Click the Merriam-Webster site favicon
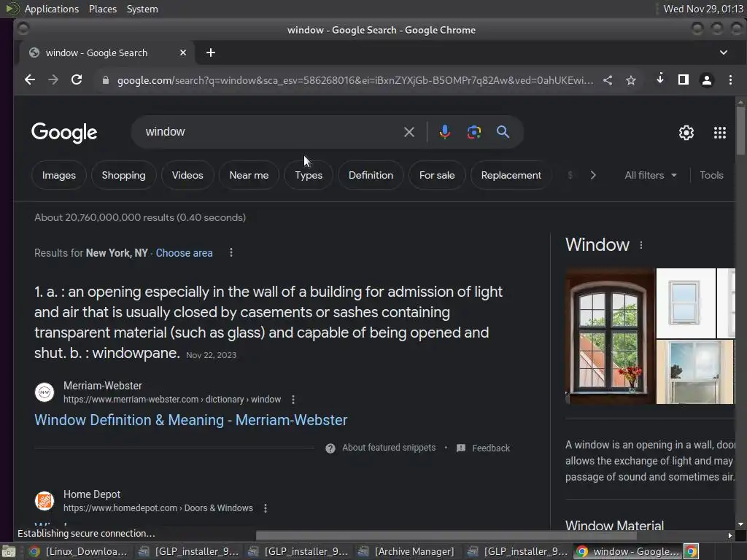 [44, 392]
